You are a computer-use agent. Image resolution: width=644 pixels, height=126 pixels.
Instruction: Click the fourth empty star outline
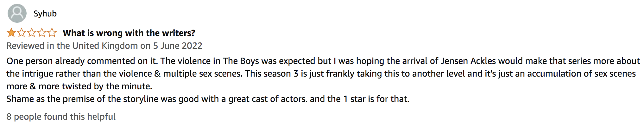pos(42,33)
